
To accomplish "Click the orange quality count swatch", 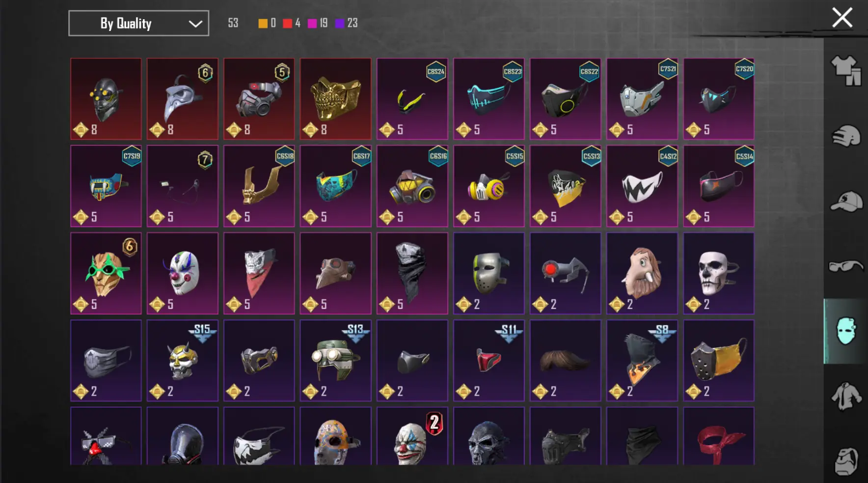I will 263,23.
